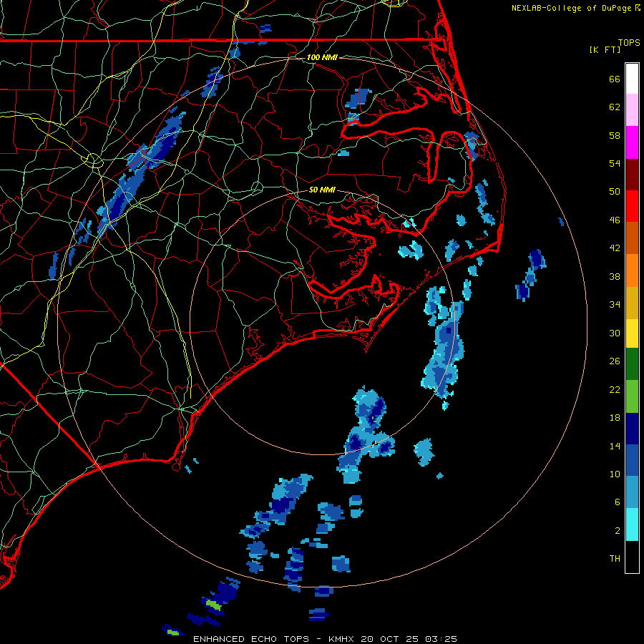644x644 pixels.
Task: Select the bright red legend band
Action: pyautogui.click(x=632, y=206)
